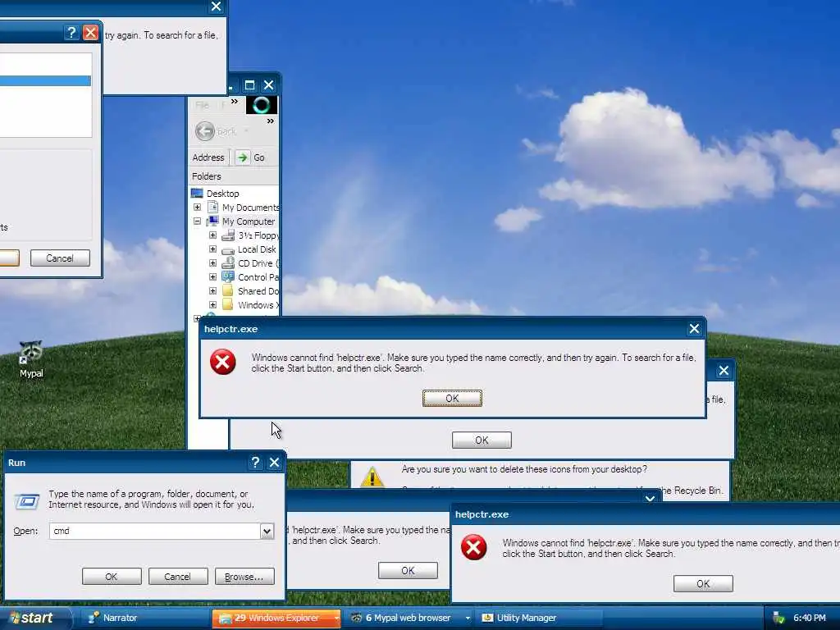Click Browse in the Run dialog
The width and height of the screenshot is (840, 630).
pos(244,577)
